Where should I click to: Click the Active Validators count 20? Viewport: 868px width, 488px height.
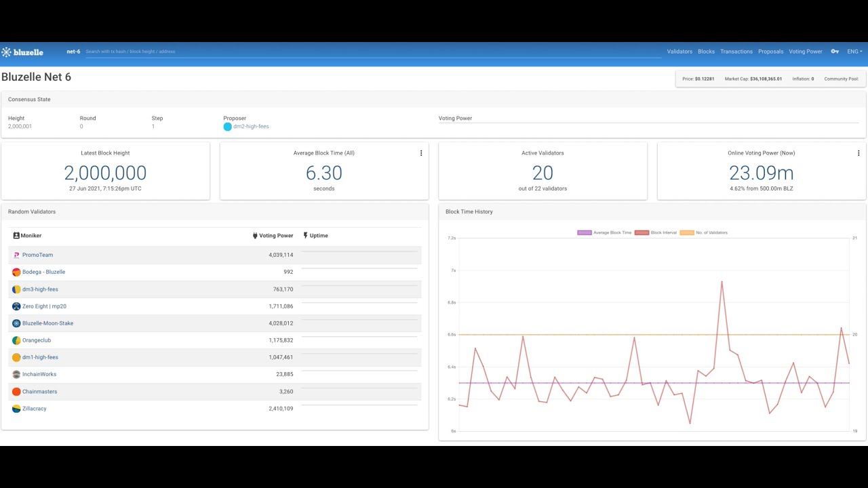point(542,173)
